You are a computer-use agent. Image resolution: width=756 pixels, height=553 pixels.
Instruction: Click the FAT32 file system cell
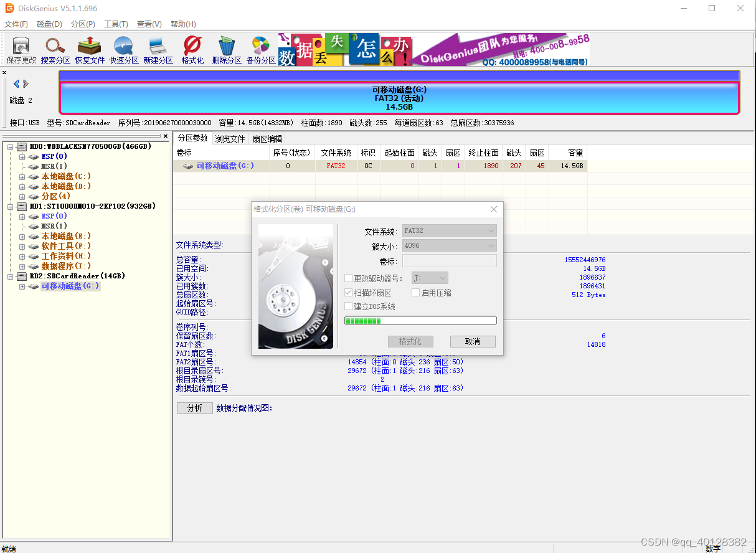pos(336,166)
